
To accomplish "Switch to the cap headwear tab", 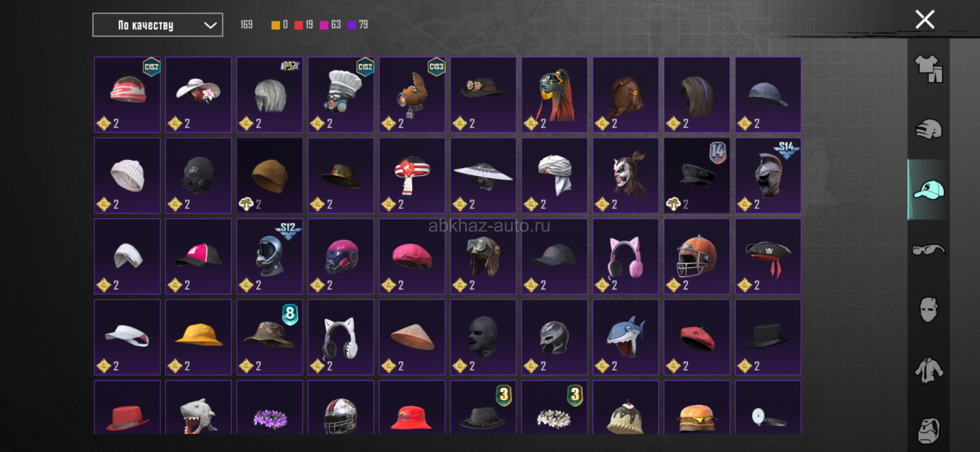I will 928,190.
